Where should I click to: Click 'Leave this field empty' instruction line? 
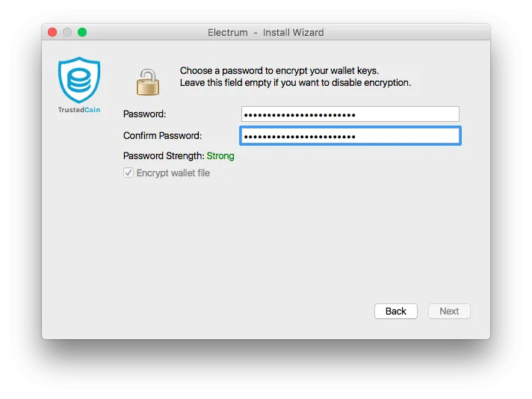295,83
